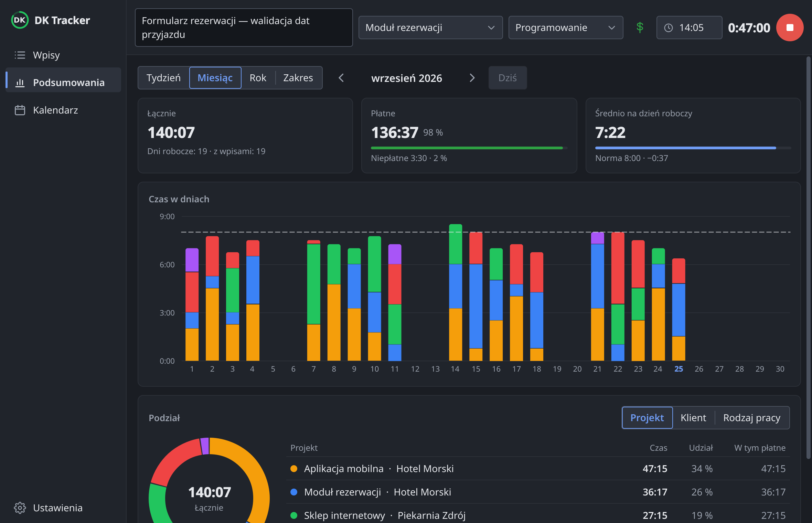Switch to the Zakres tab
The height and width of the screenshot is (523, 812).
click(298, 78)
